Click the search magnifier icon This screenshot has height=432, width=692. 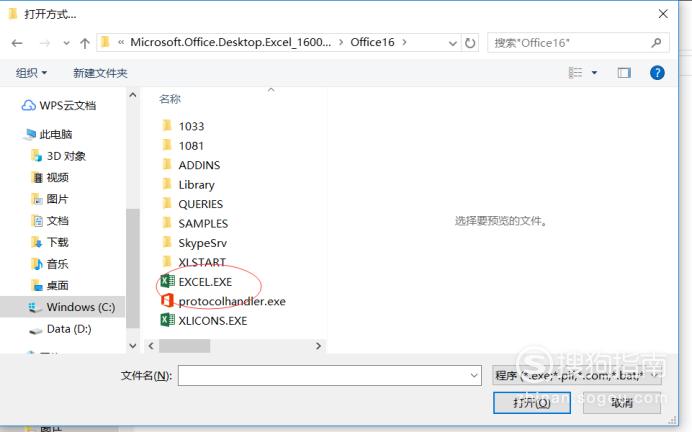pos(656,43)
